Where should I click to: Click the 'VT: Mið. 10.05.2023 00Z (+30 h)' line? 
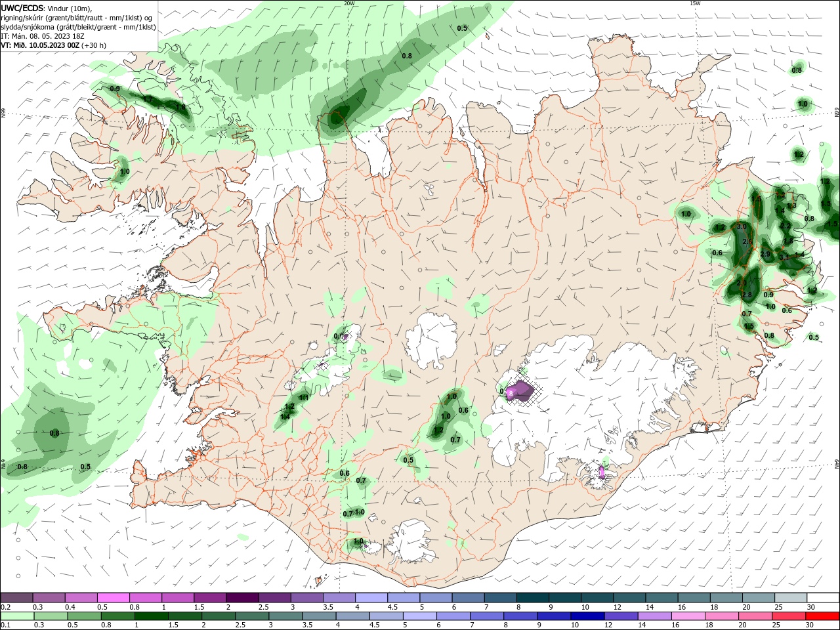pos(53,45)
